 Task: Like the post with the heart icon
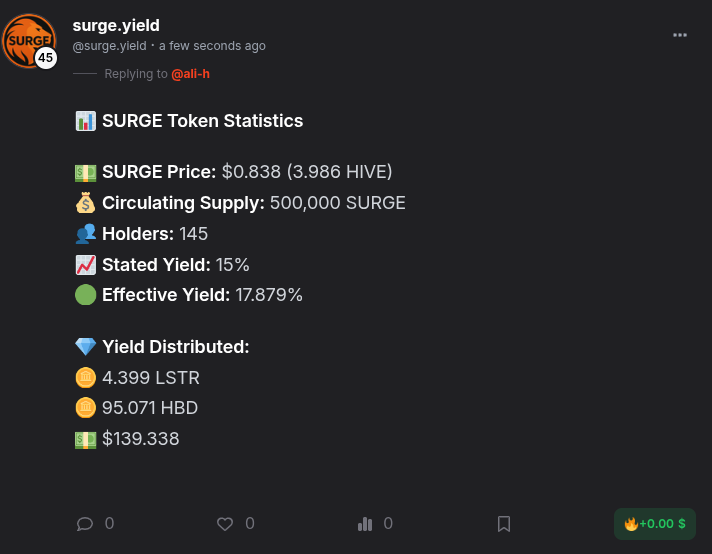225,524
